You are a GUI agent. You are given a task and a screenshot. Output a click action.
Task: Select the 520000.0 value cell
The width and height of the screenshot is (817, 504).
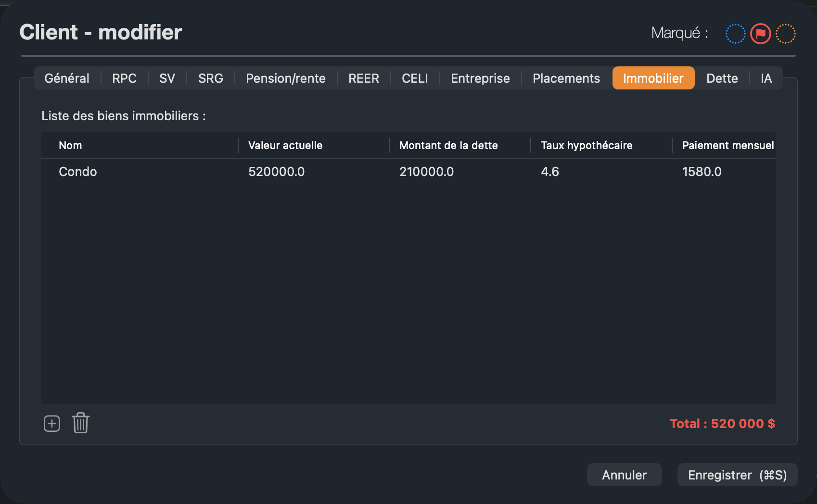pos(277,172)
